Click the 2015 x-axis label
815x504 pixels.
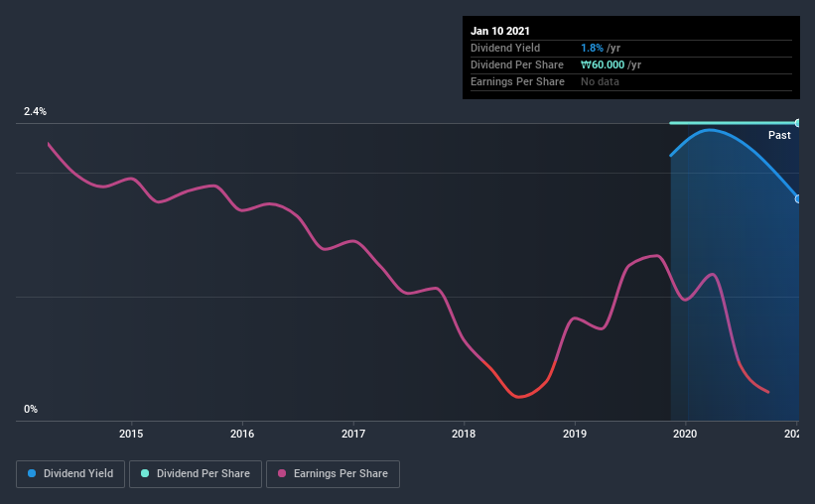click(x=131, y=434)
